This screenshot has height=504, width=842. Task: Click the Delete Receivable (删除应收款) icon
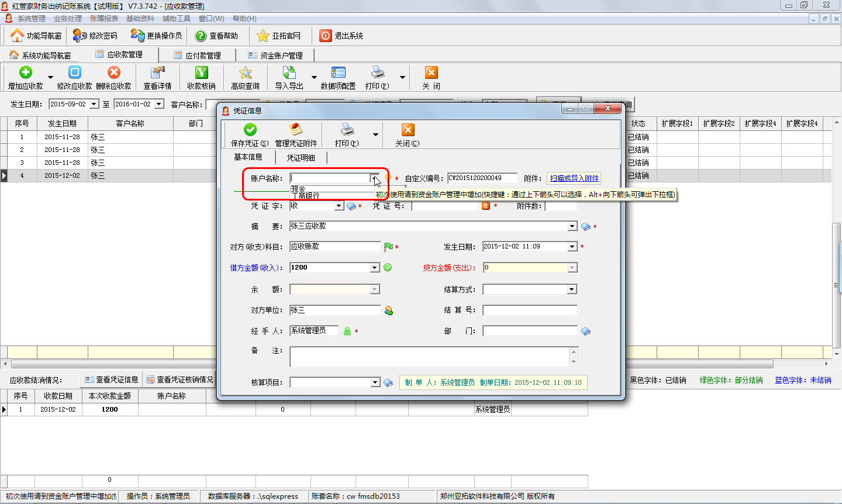click(114, 73)
